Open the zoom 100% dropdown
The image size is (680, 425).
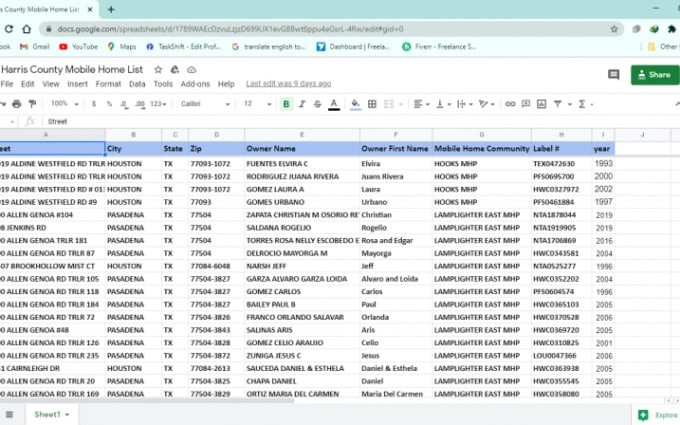65,104
